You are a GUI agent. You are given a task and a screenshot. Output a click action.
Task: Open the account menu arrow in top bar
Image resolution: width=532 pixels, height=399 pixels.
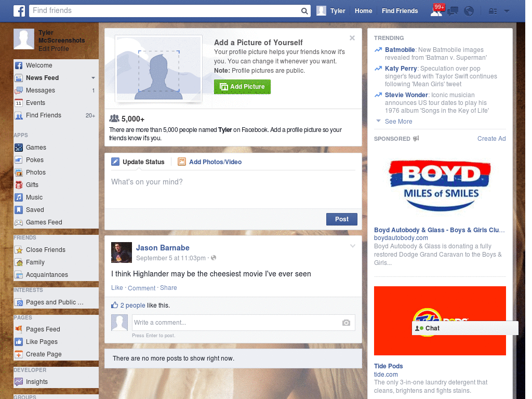click(x=507, y=11)
